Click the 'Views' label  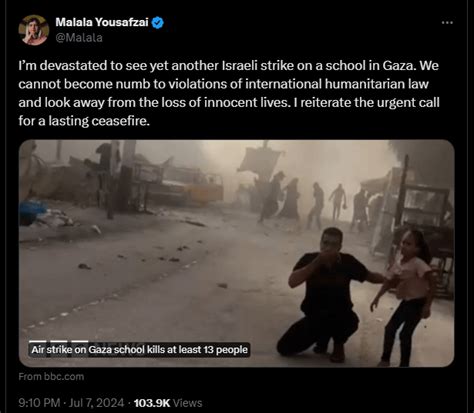(x=187, y=403)
